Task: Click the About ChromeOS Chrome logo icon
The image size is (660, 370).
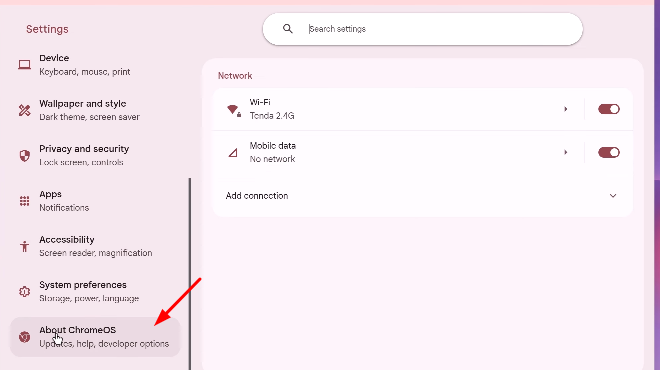Action: pyautogui.click(x=24, y=337)
